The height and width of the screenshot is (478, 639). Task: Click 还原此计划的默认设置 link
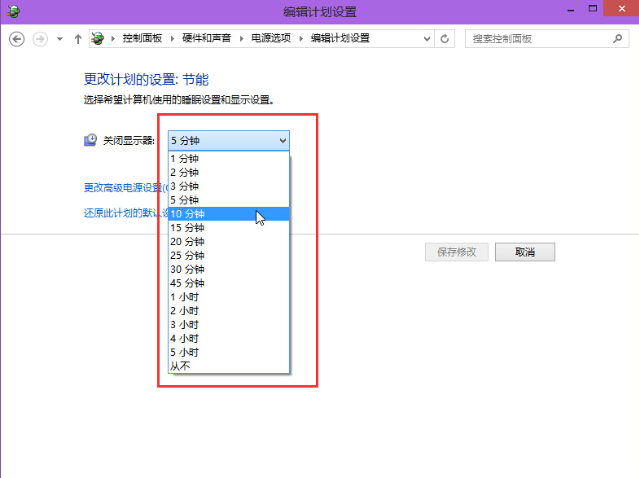point(122,213)
